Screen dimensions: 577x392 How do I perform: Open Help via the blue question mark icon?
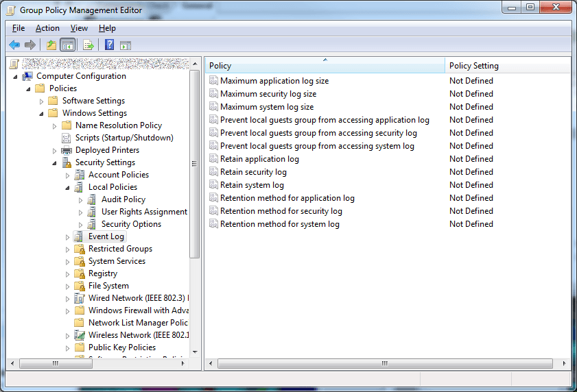coord(109,45)
